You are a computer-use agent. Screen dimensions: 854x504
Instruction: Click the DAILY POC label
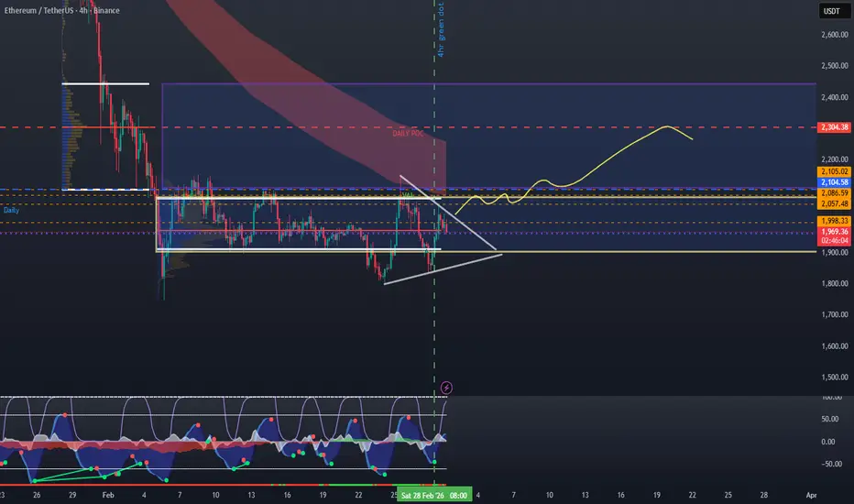(408, 133)
